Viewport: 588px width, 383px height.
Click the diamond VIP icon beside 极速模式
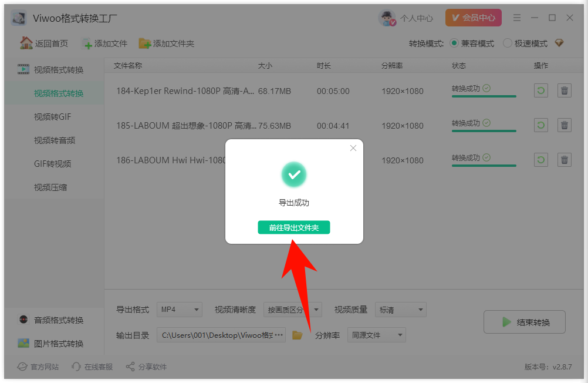click(x=559, y=43)
